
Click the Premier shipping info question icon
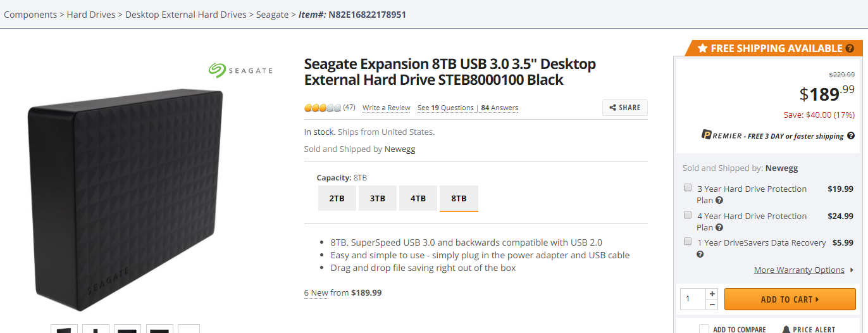(x=851, y=135)
